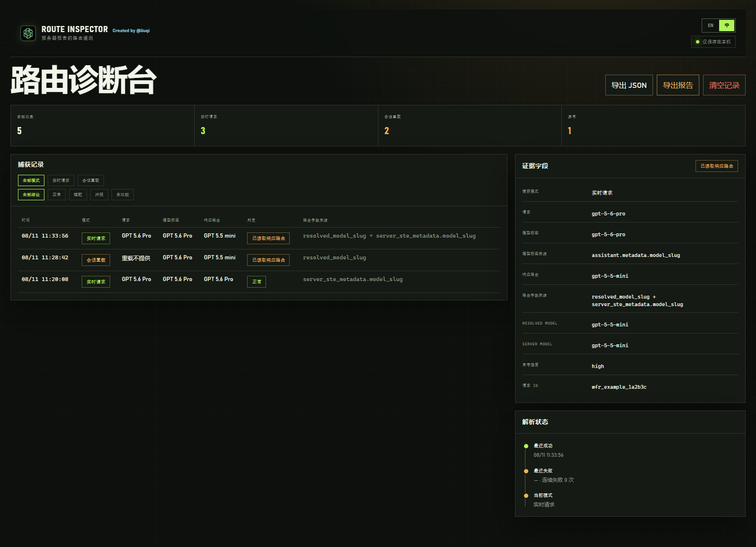Click the RESOLVED MODEL value gpt-5-5-mini
Screen dimensions: 756x547
point(610,325)
